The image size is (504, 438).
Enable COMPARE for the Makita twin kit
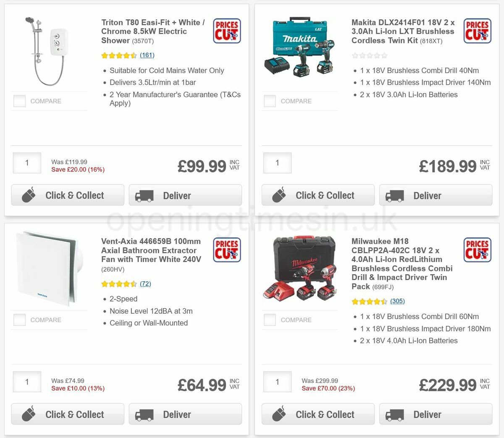[x=270, y=101]
